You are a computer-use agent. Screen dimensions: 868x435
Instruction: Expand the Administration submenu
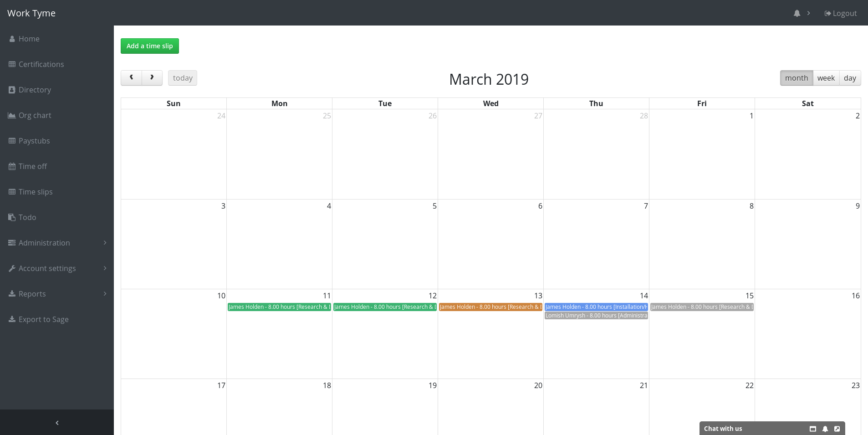point(44,243)
